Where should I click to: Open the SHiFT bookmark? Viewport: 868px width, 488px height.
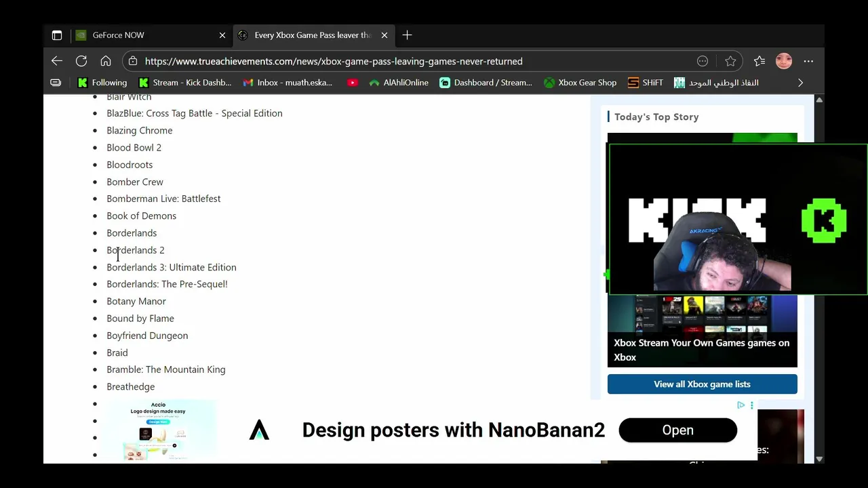pyautogui.click(x=646, y=83)
